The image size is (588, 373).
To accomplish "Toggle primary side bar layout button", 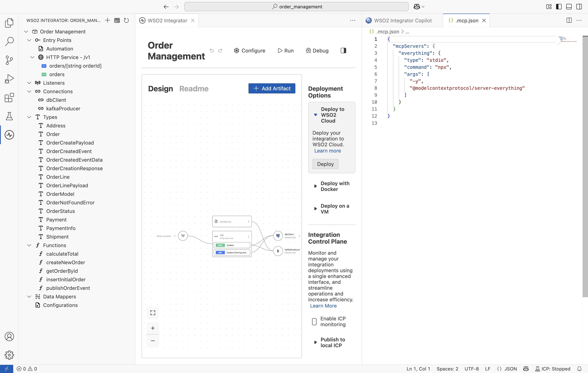I will click(559, 7).
